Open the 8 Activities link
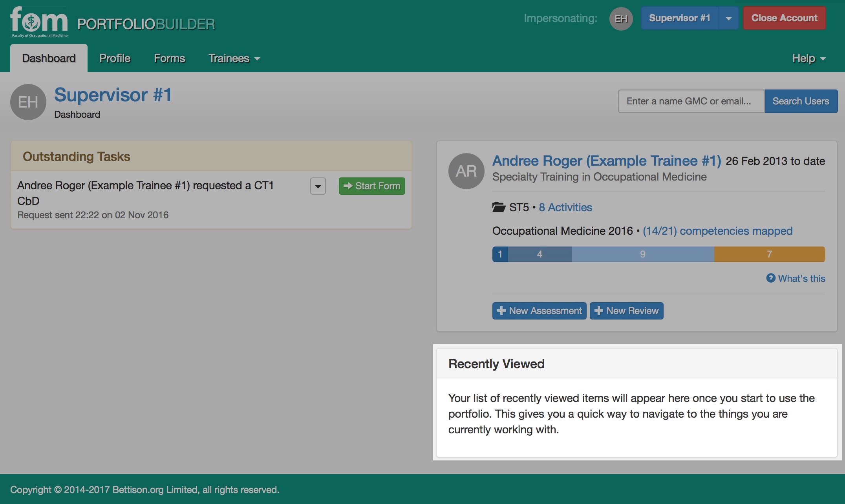 tap(565, 207)
